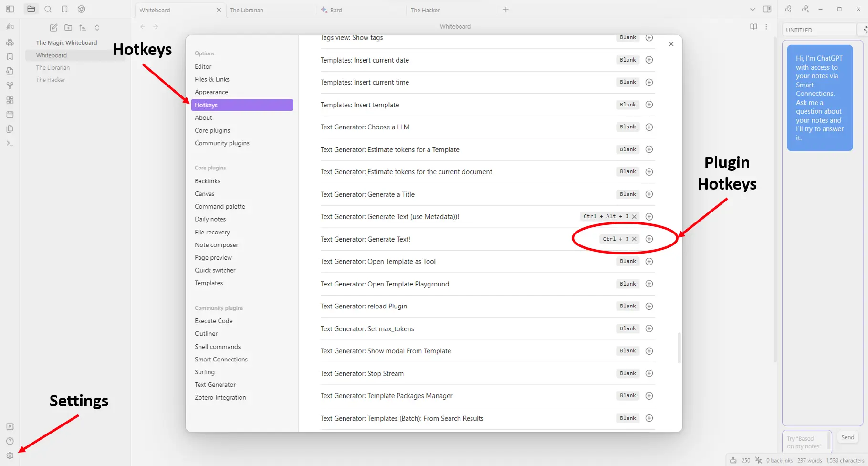
Task: Collapse all folders in file explorer
Action: click(97, 28)
